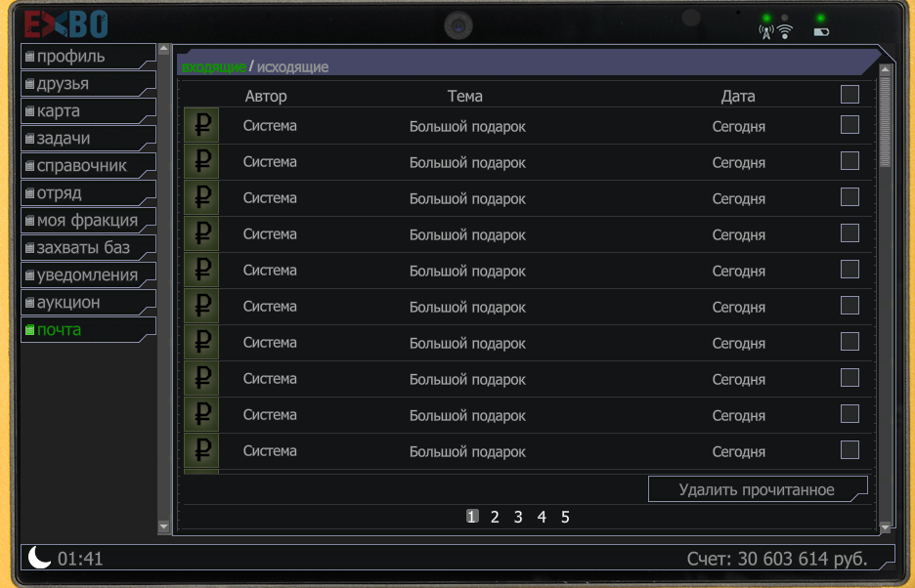Select the почта menu item

coord(88,330)
